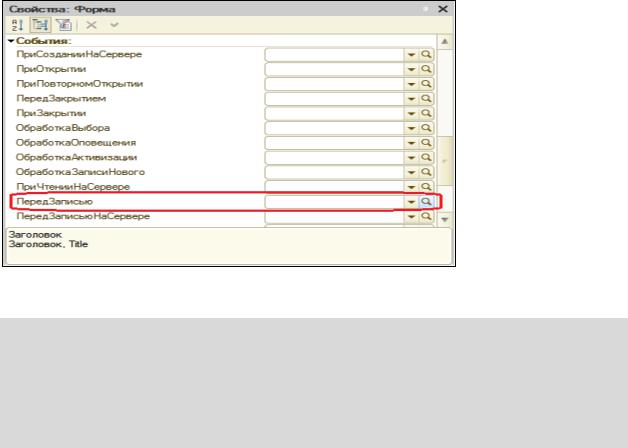Image resolution: width=628 pixels, height=448 pixels.
Task: Click the magnifier icon for ПередЗаписьюНаСервере
Action: 426,217
